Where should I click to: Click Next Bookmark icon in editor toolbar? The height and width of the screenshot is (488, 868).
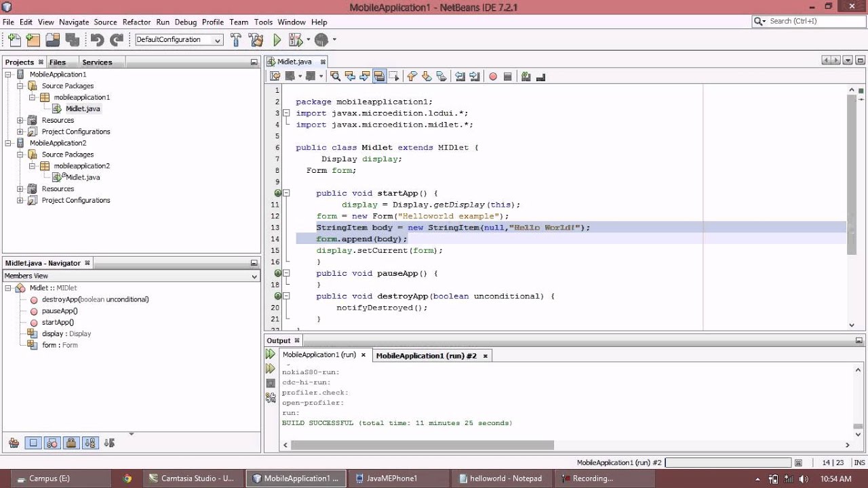(427, 77)
